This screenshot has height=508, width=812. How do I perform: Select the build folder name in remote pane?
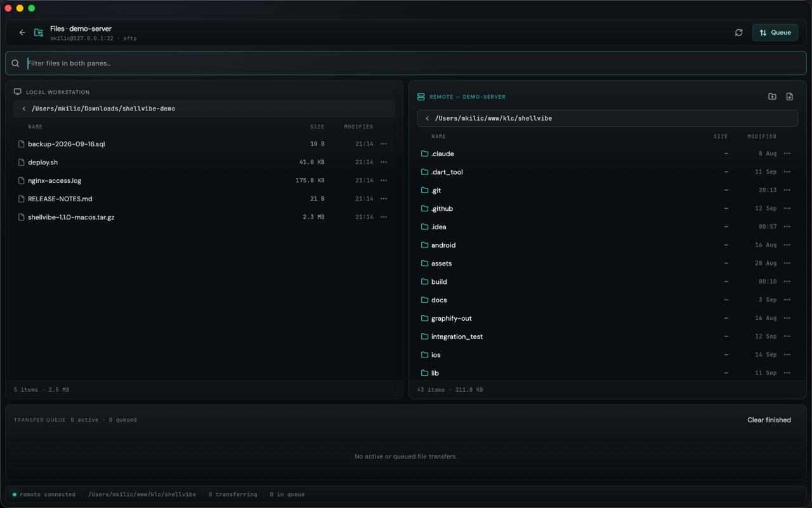439,282
